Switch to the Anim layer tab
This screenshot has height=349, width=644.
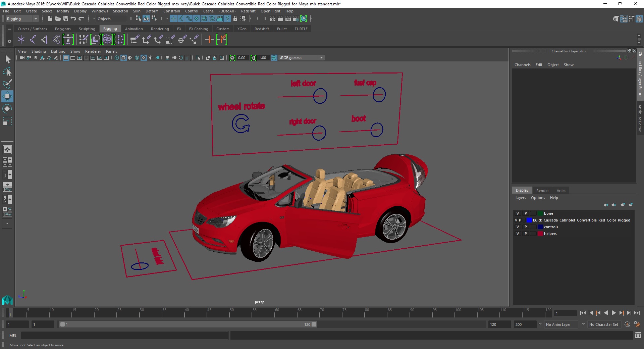(561, 190)
